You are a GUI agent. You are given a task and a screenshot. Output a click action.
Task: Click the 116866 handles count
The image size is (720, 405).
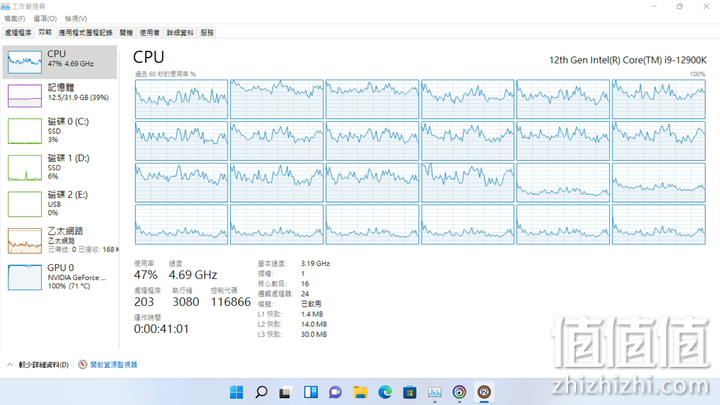(x=231, y=302)
